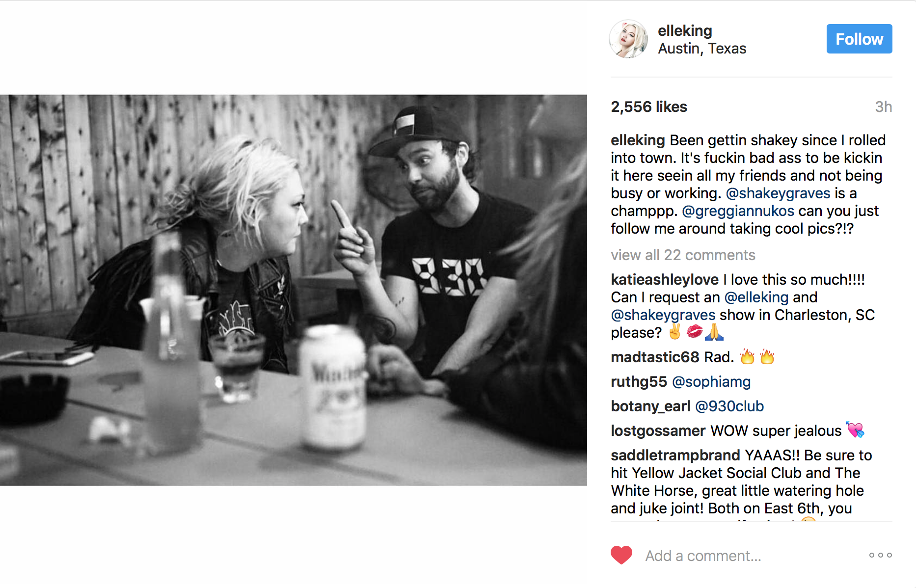
Task: Click the 3h post timestamp
Action: [883, 107]
